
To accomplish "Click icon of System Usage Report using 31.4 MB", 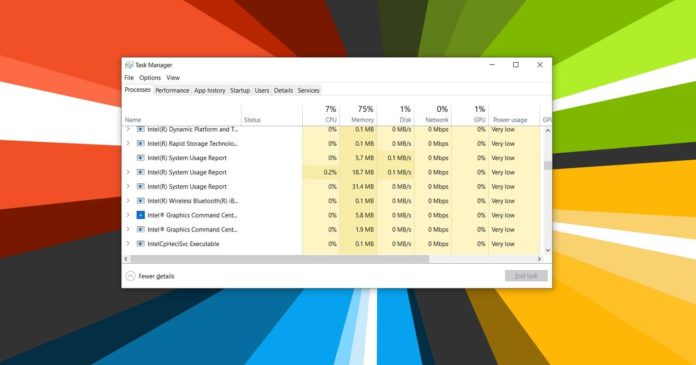I will click(x=141, y=186).
